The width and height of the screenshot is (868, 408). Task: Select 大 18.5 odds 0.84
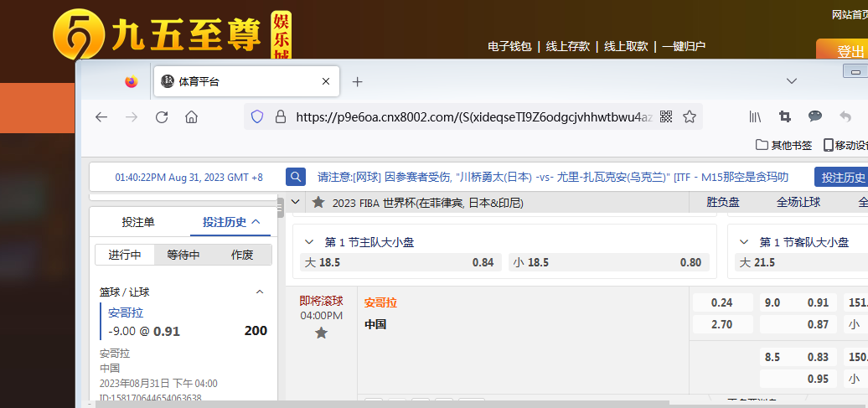pyautogui.click(x=400, y=262)
